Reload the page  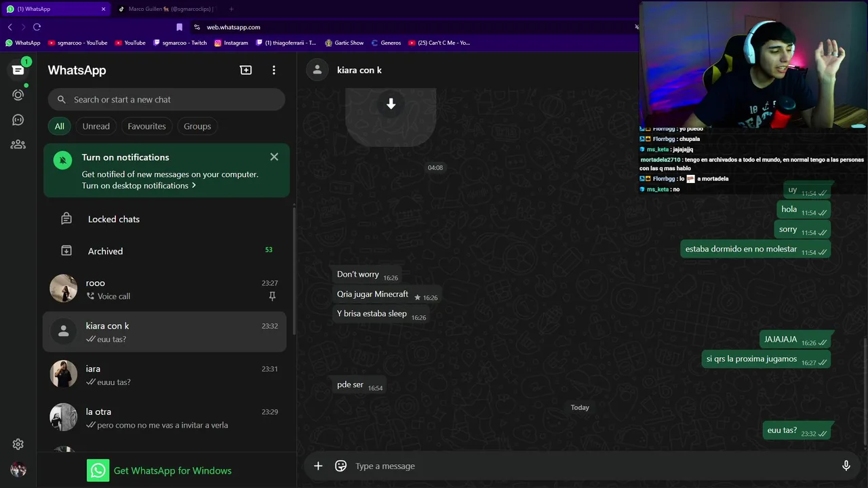coord(37,27)
